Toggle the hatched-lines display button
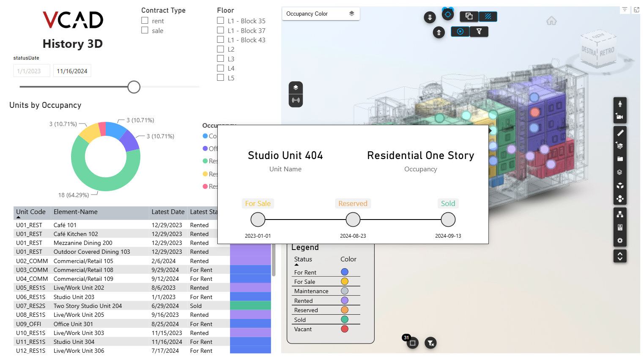This screenshot has height=357, width=644. (488, 16)
